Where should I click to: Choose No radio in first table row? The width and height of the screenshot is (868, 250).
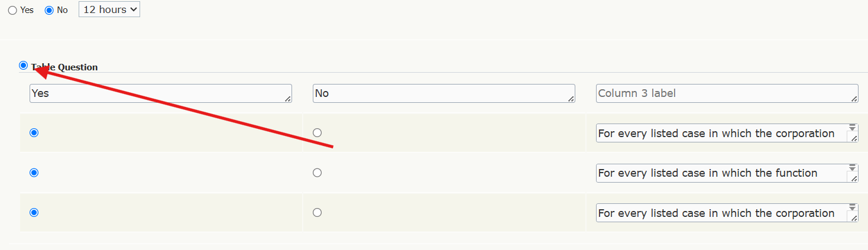click(x=318, y=133)
